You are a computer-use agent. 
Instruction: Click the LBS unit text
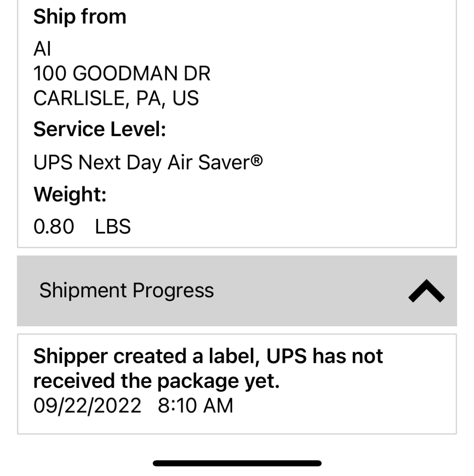click(113, 227)
